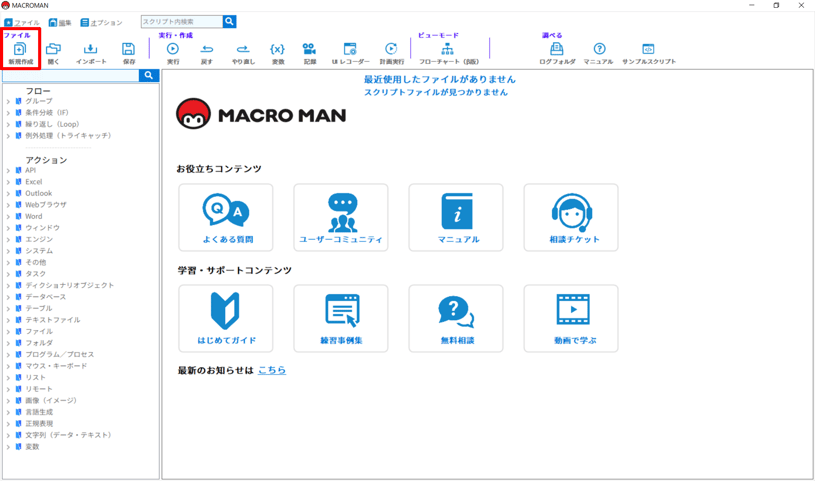Select 文字列（データ・テキスト） tree item

tap(68, 435)
